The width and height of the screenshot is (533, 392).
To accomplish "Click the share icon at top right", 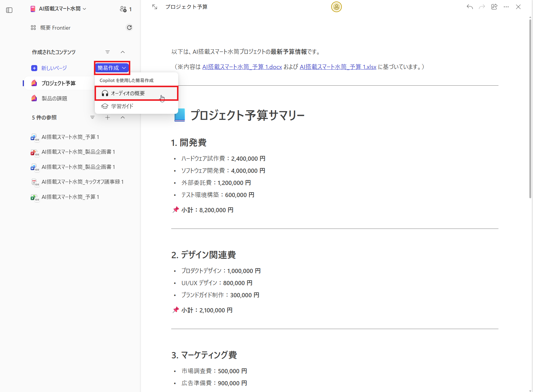I will click(494, 7).
